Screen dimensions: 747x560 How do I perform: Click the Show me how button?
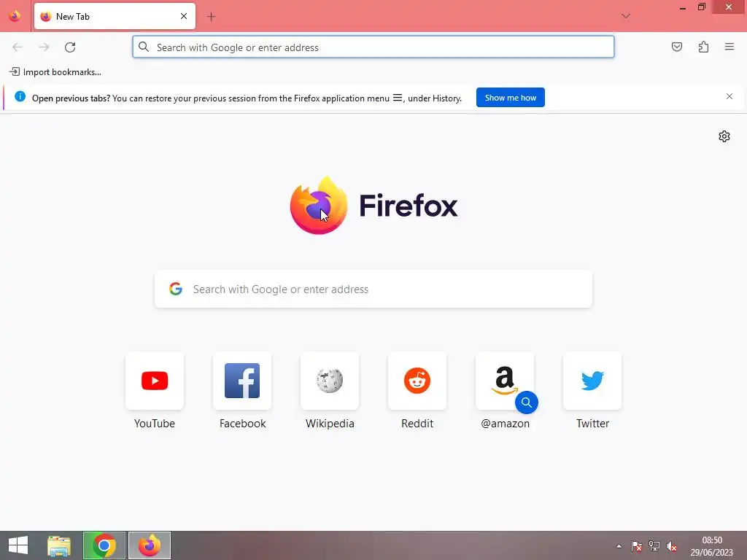pyautogui.click(x=510, y=98)
